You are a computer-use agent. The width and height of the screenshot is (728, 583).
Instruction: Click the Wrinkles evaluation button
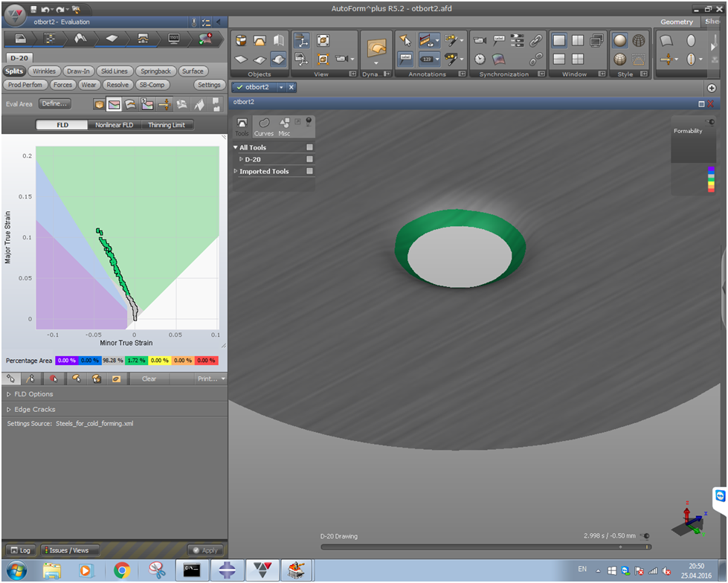click(45, 71)
